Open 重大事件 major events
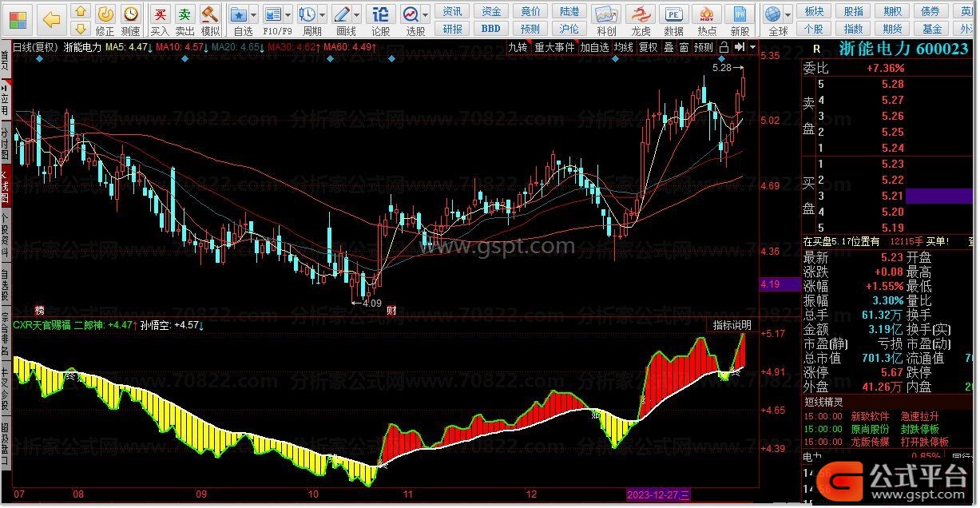Image resolution: width=980 pixels, height=508 pixels. coord(554,47)
